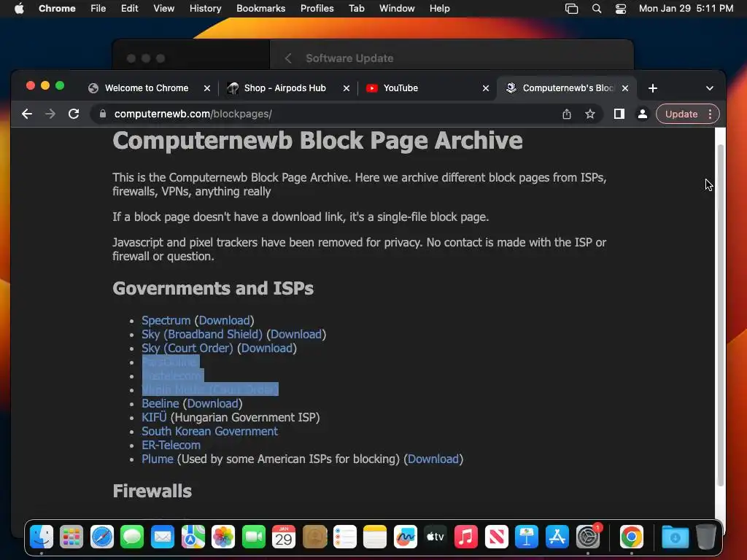Open South Korean Government link
This screenshot has height=560, width=747.
click(209, 431)
